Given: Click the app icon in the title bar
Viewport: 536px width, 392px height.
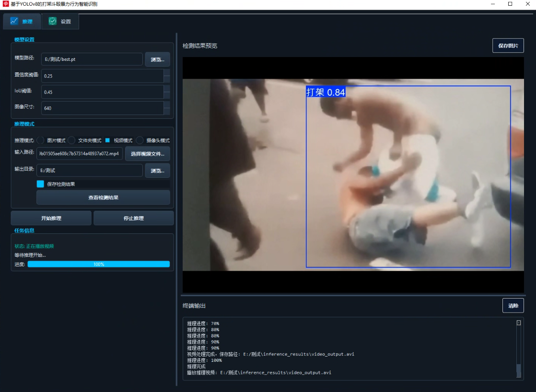Looking at the screenshot, I should [x=6, y=4].
